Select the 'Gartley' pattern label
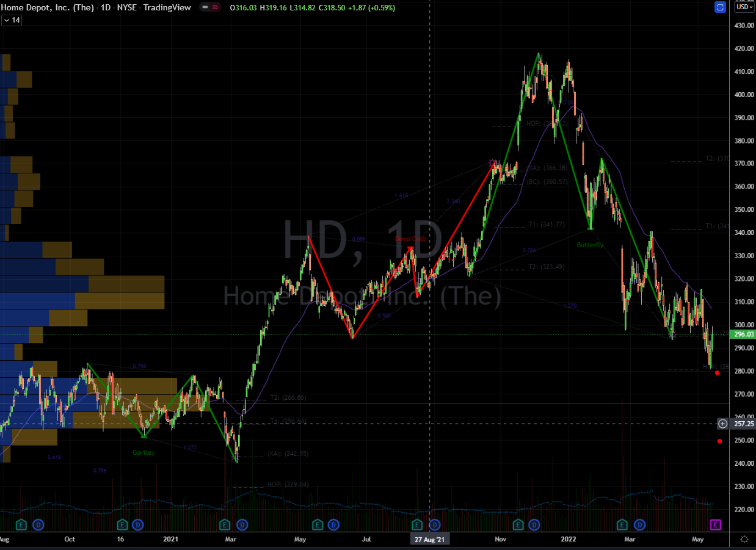 click(x=144, y=452)
